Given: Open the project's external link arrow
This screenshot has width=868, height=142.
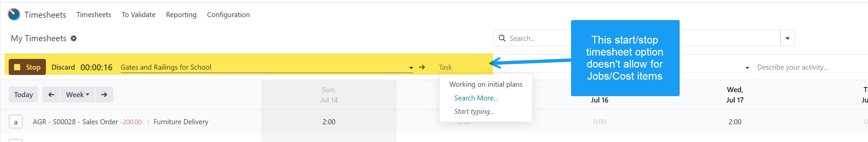Looking at the screenshot, I should pyautogui.click(x=422, y=67).
